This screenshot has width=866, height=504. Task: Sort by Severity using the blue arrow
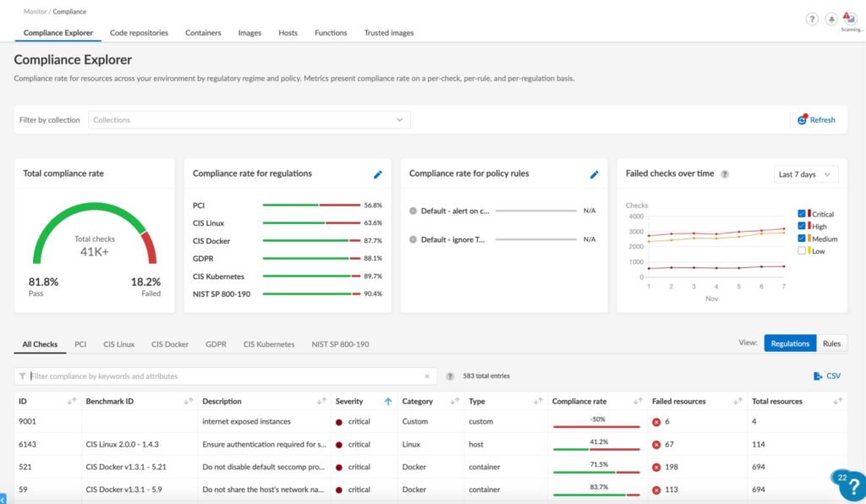point(388,402)
